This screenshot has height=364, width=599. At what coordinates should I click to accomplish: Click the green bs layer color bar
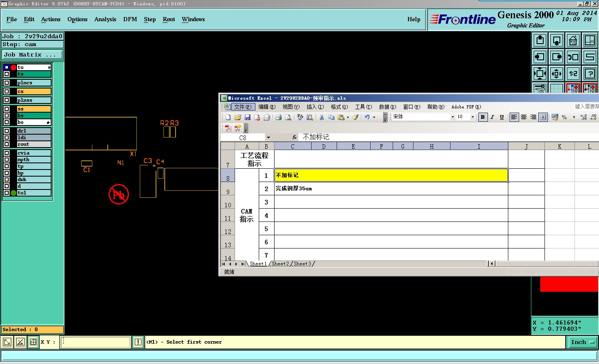point(34,116)
